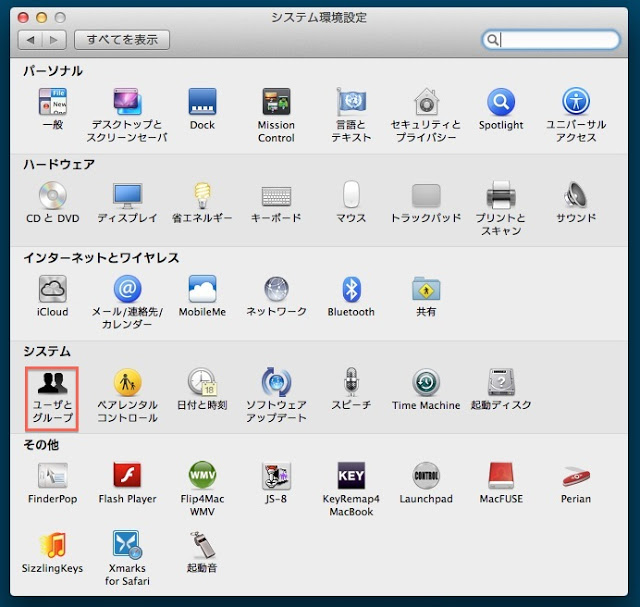Open キーボード keyboard preferences
640x607 pixels.
276,202
